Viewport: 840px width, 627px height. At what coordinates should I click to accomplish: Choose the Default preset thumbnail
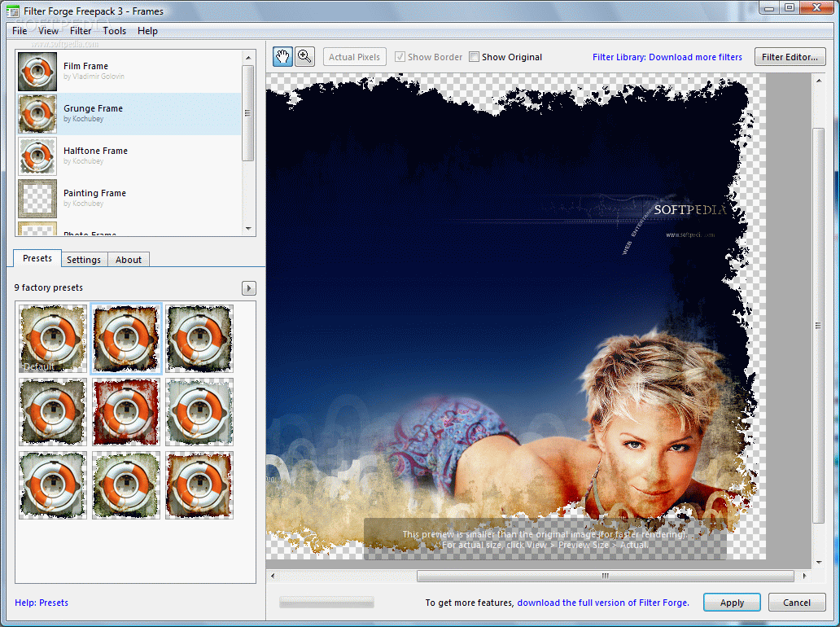(x=53, y=339)
